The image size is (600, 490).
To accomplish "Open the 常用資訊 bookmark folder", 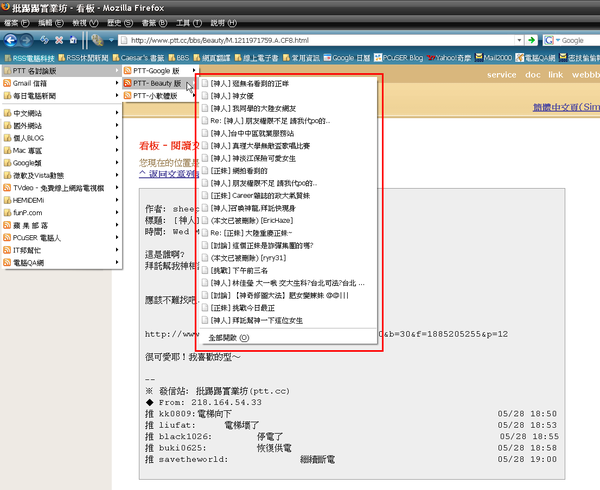I will click(302, 58).
